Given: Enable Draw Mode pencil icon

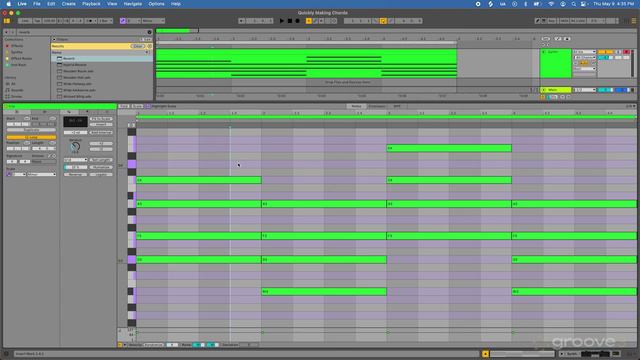Looking at the screenshot, I should click(538, 21).
